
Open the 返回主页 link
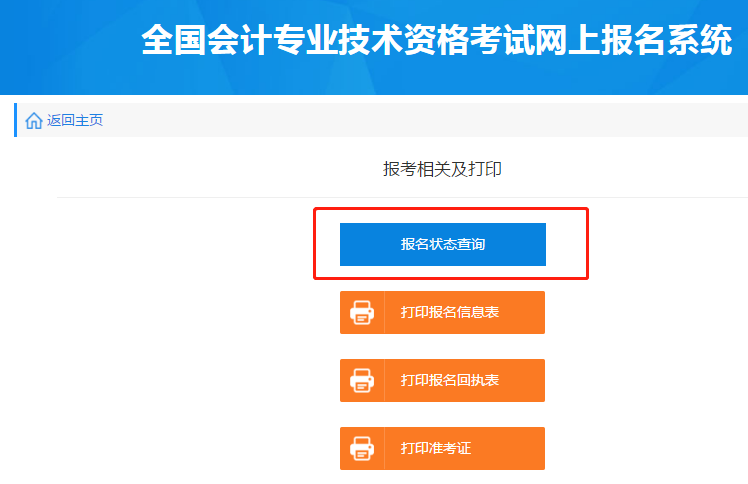pos(75,121)
